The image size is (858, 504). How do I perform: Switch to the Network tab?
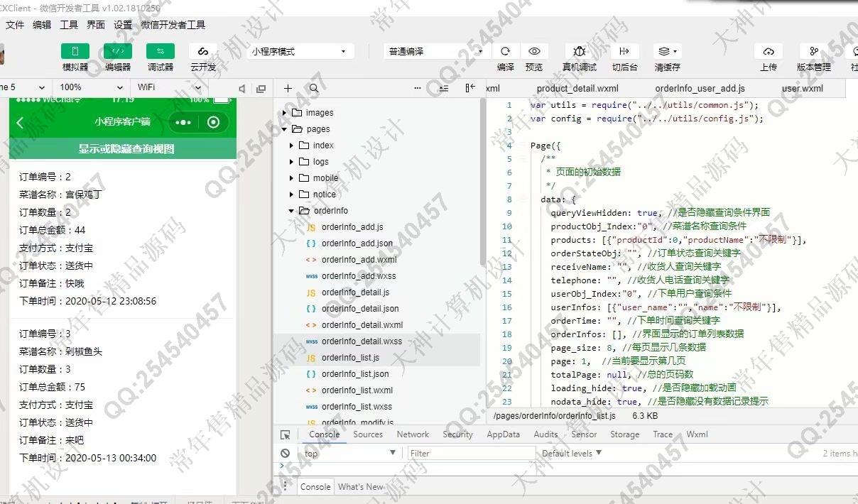(413, 434)
